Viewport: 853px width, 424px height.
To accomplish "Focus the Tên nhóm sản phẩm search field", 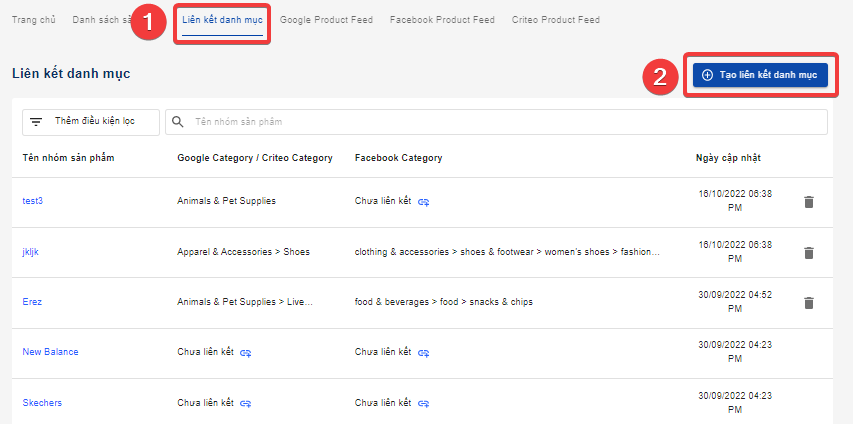I will 500,122.
